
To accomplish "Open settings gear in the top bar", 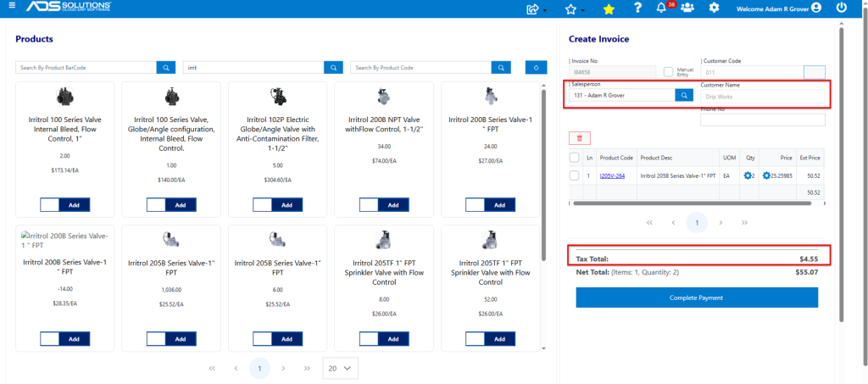I will pos(715,8).
